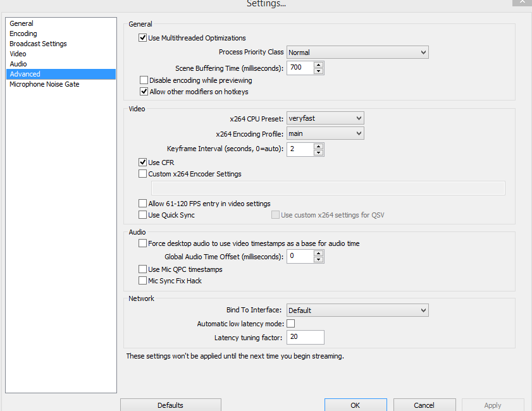532x411 pixels.
Task: Open the x264 CPU Preset dropdown
Action: 325,118
